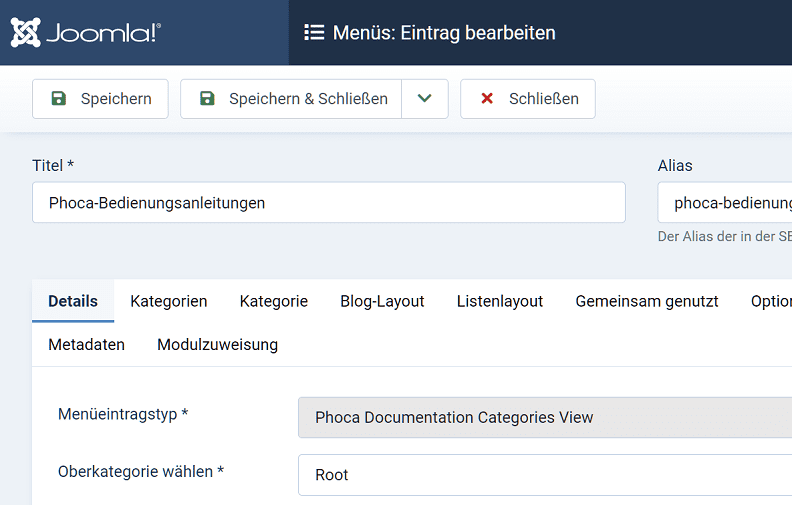Click the Menüeintragstyp field Phoca Documentation Categories View
Viewport: 792px width, 505px height.
545,418
